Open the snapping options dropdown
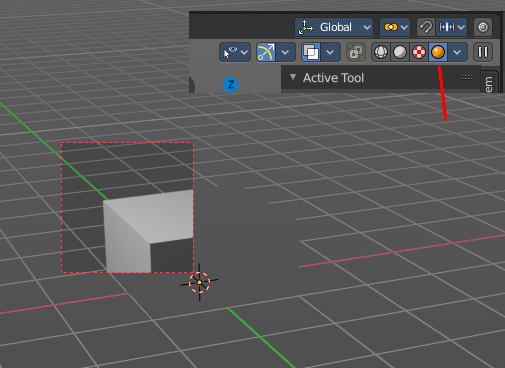 (x=451, y=27)
